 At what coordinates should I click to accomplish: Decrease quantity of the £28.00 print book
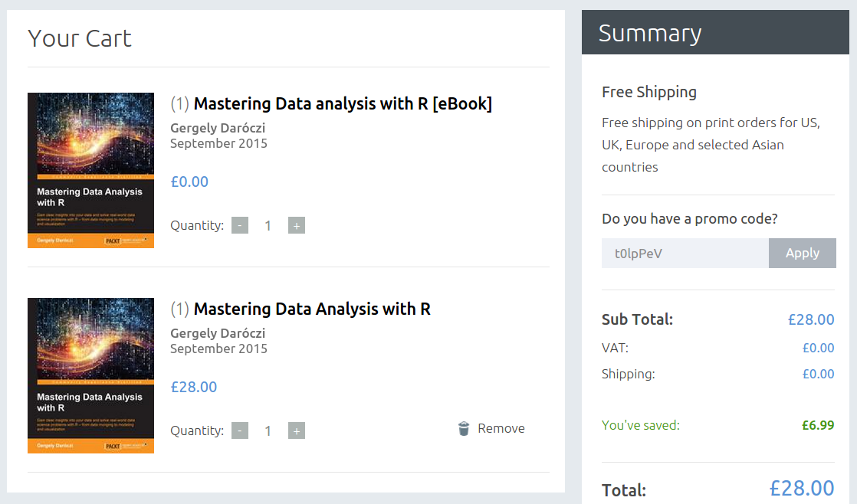pyautogui.click(x=240, y=430)
